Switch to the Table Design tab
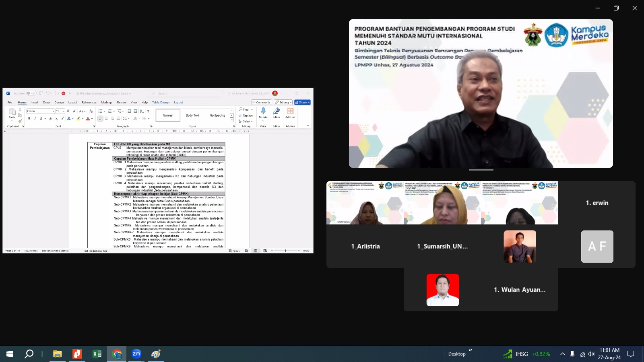Viewport: 644px width, 362px height. 161,102
